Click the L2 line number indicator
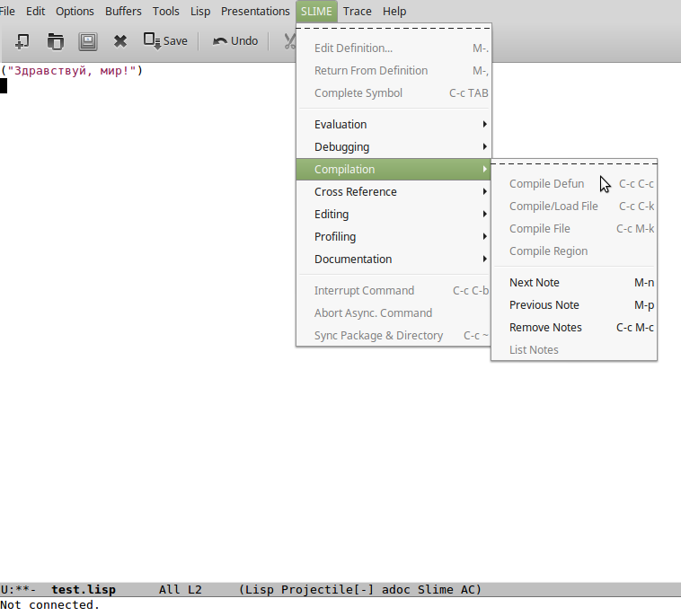The width and height of the screenshot is (681, 616). coord(195,590)
